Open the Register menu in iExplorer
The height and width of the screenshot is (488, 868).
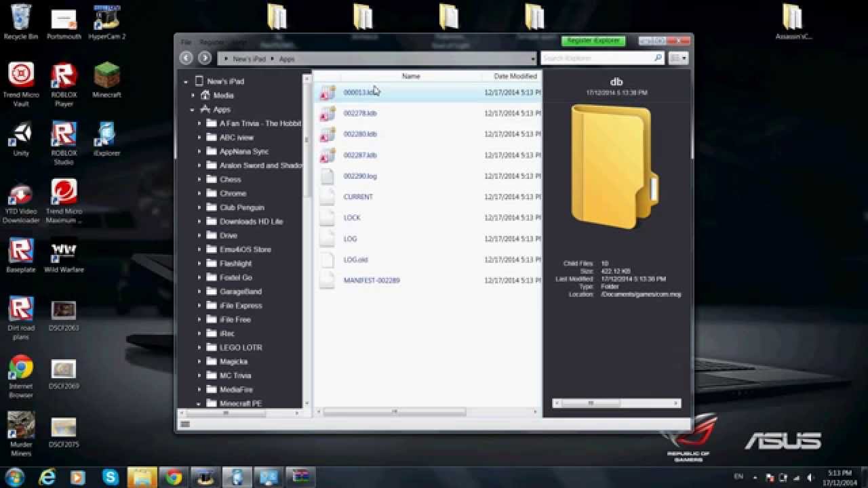tap(212, 42)
